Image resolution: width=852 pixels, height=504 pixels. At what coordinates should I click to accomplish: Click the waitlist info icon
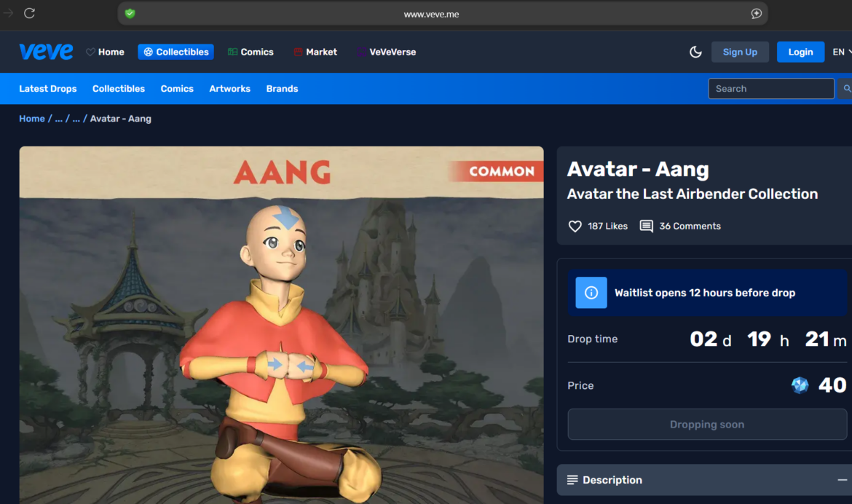pyautogui.click(x=591, y=293)
